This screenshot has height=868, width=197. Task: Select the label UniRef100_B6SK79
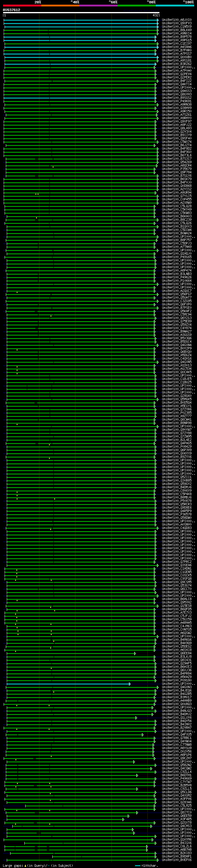177,179
